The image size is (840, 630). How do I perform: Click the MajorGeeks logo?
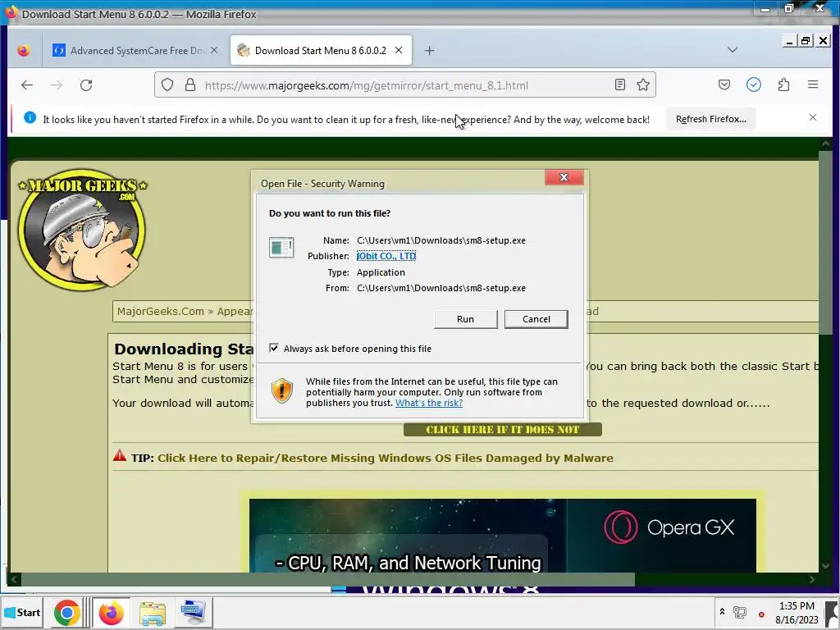(x=82, y=230)
